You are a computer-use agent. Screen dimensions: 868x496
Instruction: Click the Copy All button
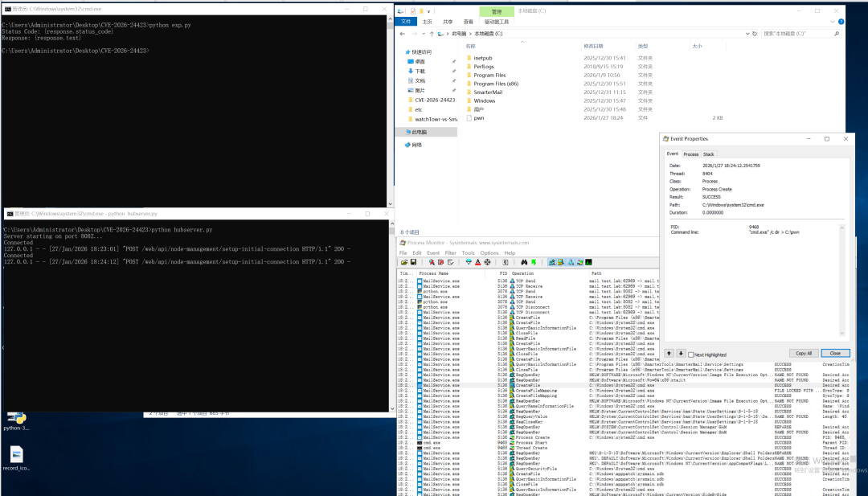click(804, 353)
